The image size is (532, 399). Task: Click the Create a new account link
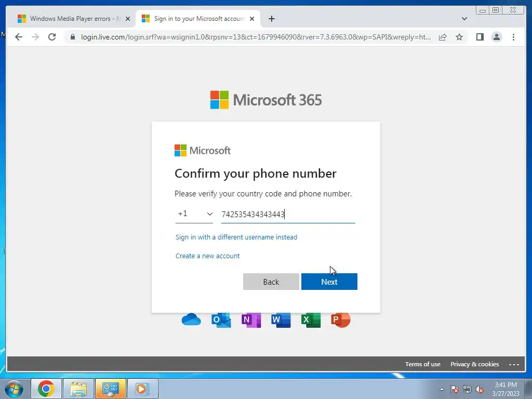pos(207,256)
